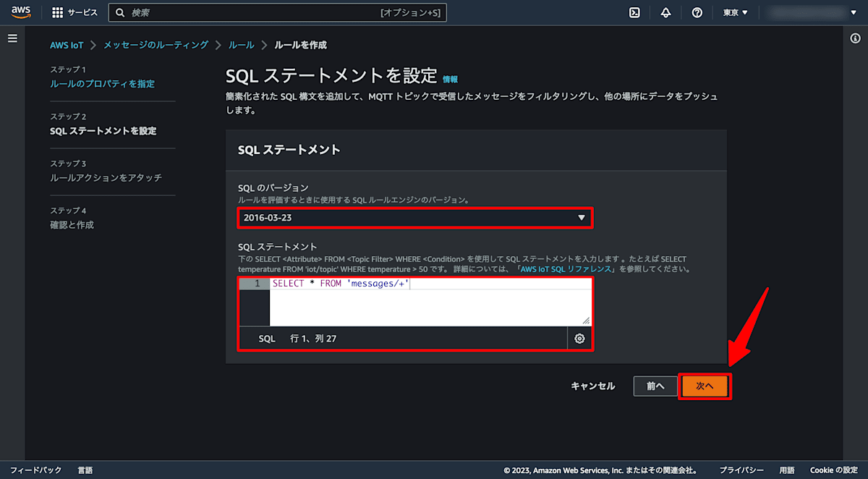Open ルール breadcrumb link
Image resolution: width=868 pixels, height=479 pixels.
pyautogui.click(x=241, y=45)
